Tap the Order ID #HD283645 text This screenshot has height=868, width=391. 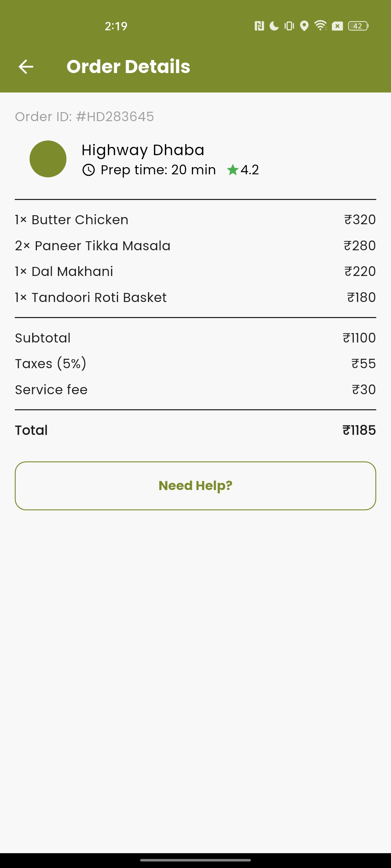(84, 117)
